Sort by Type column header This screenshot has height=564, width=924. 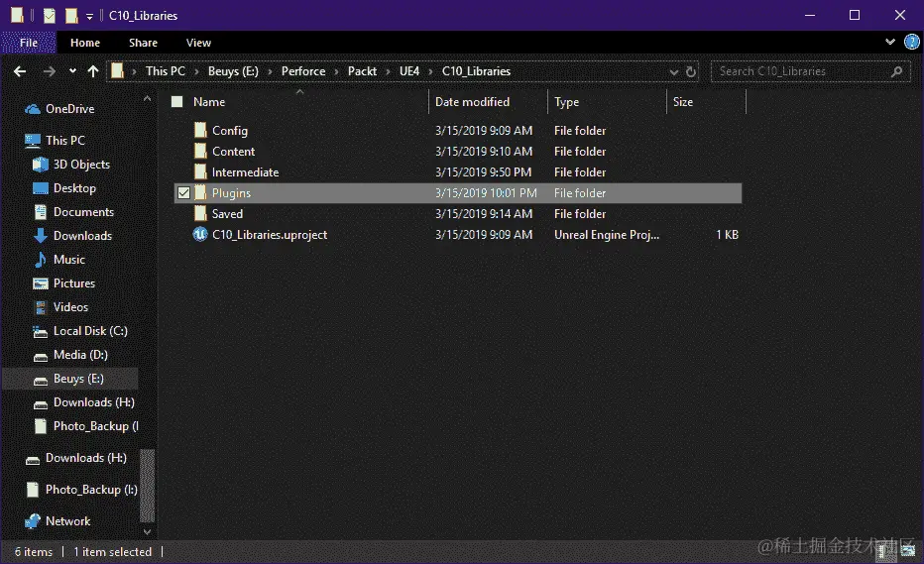pyautogui.click(x=566, y=101)
